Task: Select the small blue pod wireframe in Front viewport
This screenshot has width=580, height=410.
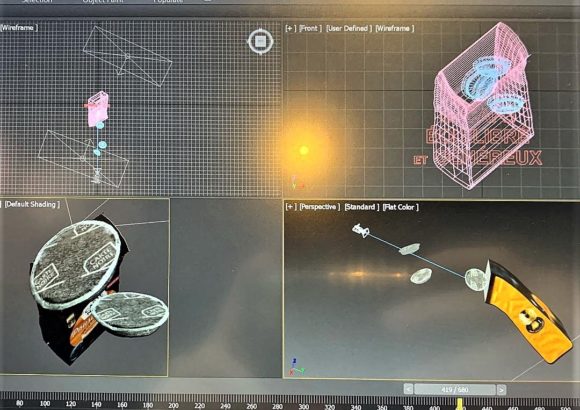Action: click(x=505, y=103)
